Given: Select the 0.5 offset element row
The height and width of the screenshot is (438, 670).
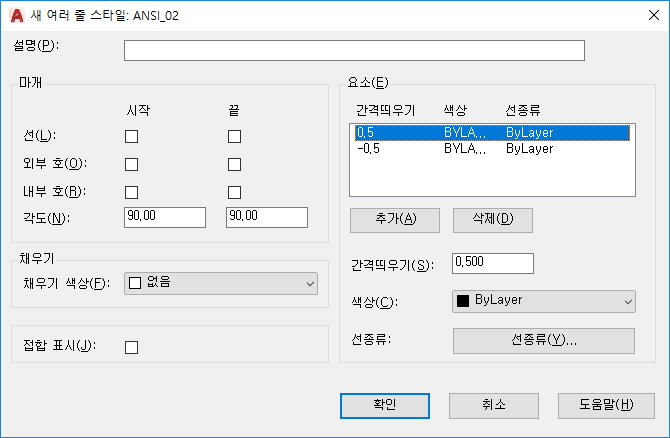Looking at the screenshot, I should click(x=492, y=133).
